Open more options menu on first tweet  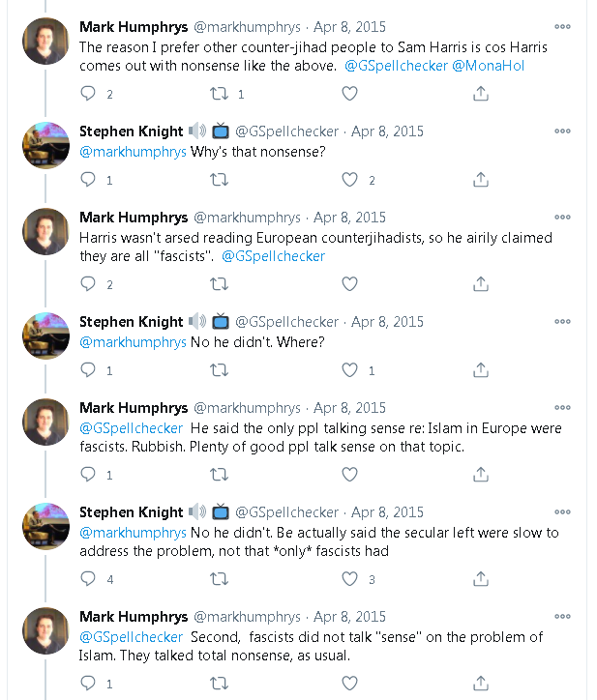point(562,26)
